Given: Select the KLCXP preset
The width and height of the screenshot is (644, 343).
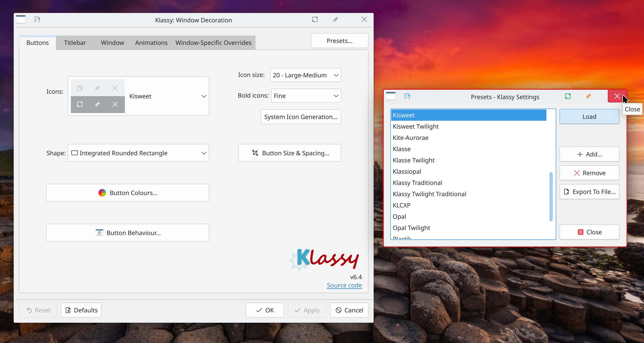Looking at the screenshot, I should pyautogui.click(x=469, y=205).
